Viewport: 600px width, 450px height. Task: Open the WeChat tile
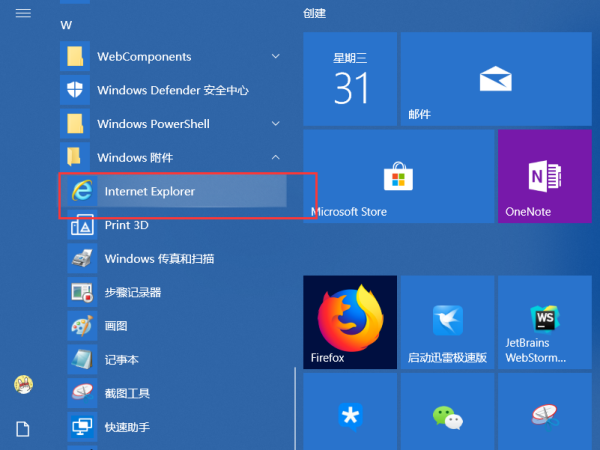click(447, 412)
